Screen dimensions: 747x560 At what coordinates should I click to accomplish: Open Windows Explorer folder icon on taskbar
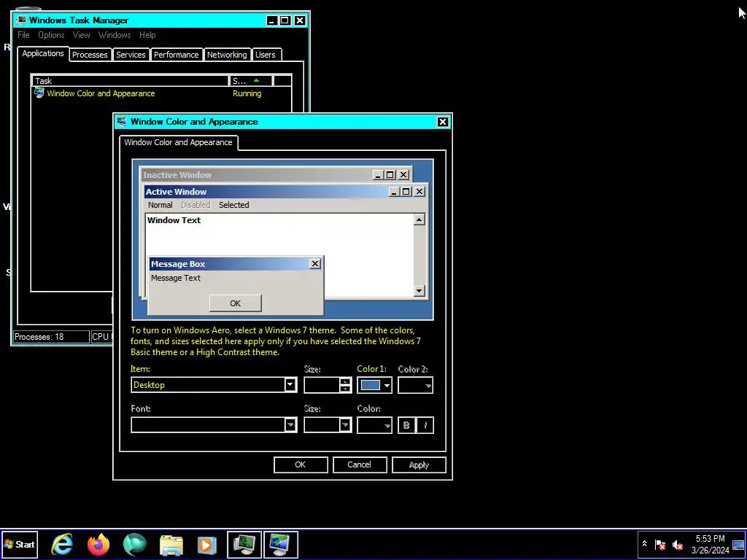coord(171,545)
